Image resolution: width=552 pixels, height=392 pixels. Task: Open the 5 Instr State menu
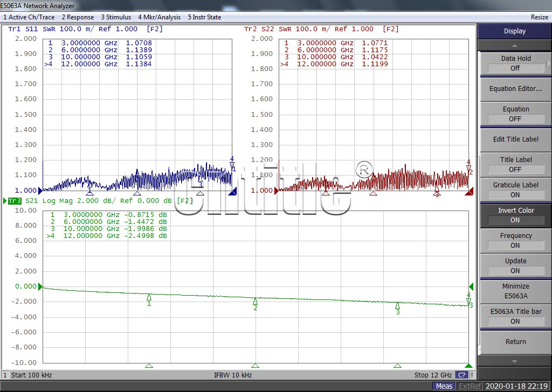(204, 17)
